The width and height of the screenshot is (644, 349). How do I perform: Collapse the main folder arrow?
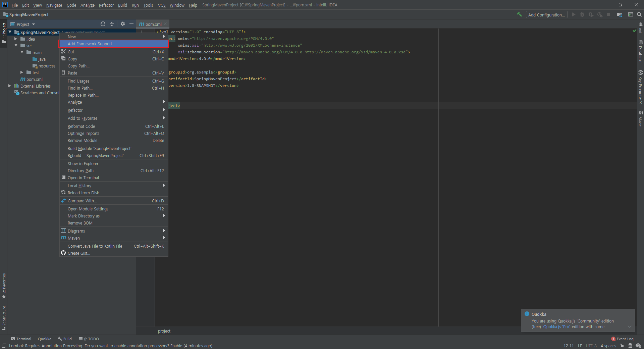click(x=22, y=52)
